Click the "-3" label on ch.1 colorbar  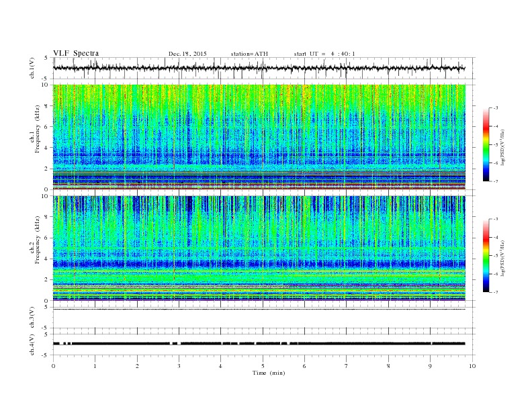click(495, 108)
